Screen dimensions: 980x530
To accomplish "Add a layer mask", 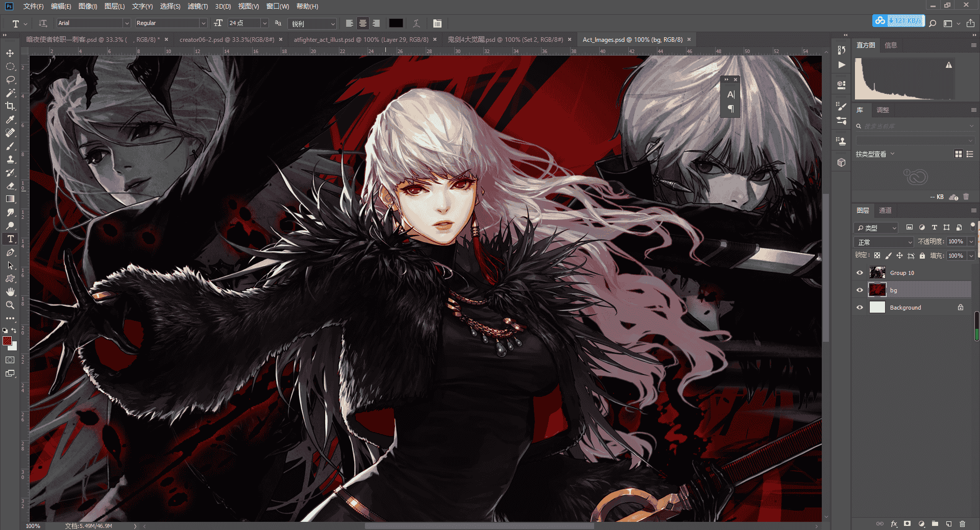I will click(x=907, y=523).
